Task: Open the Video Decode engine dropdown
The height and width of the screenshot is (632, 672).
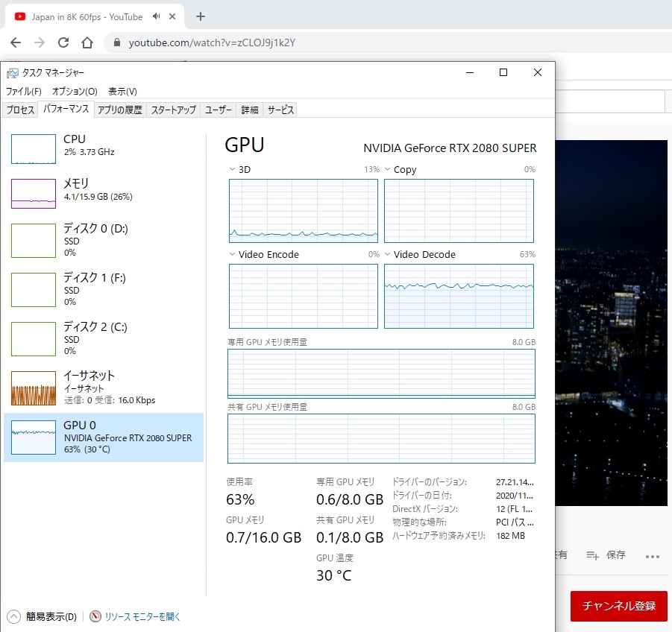Action: tap(387, 254)
